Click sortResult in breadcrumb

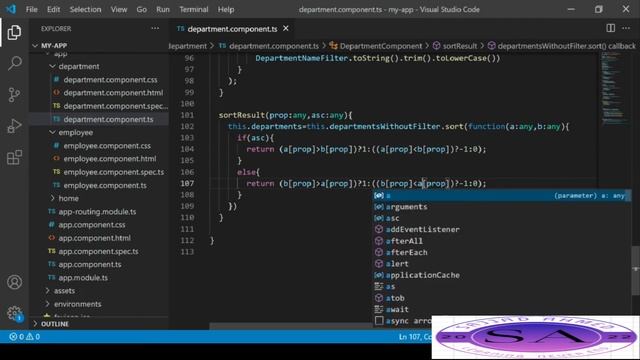pos(460,46)
